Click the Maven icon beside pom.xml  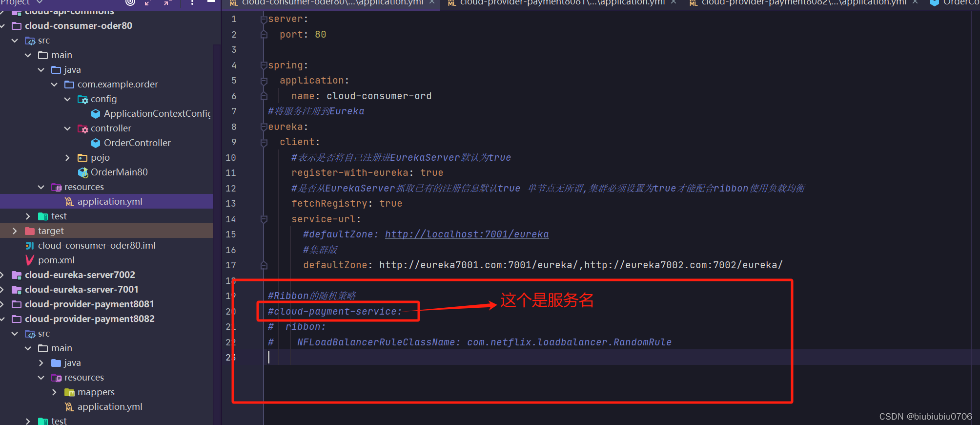30,260
